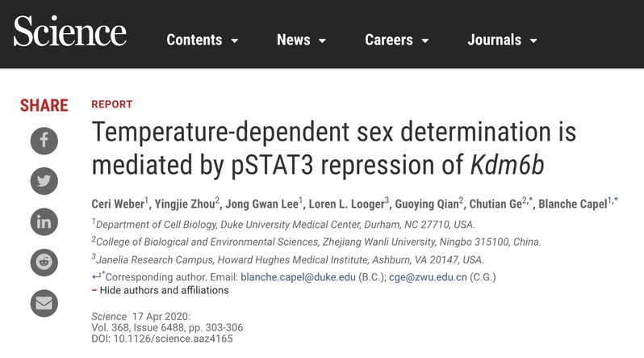644x358 pixels.
Task: Collapse with Hide authors and affiliations
Action: [160, 290]
